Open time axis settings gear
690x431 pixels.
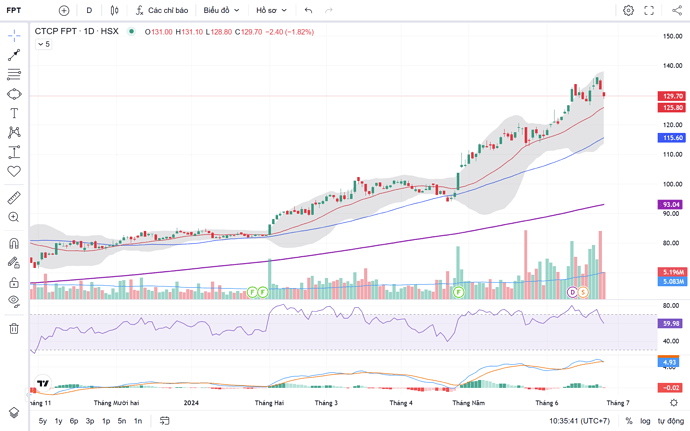(x=673, y=403)
